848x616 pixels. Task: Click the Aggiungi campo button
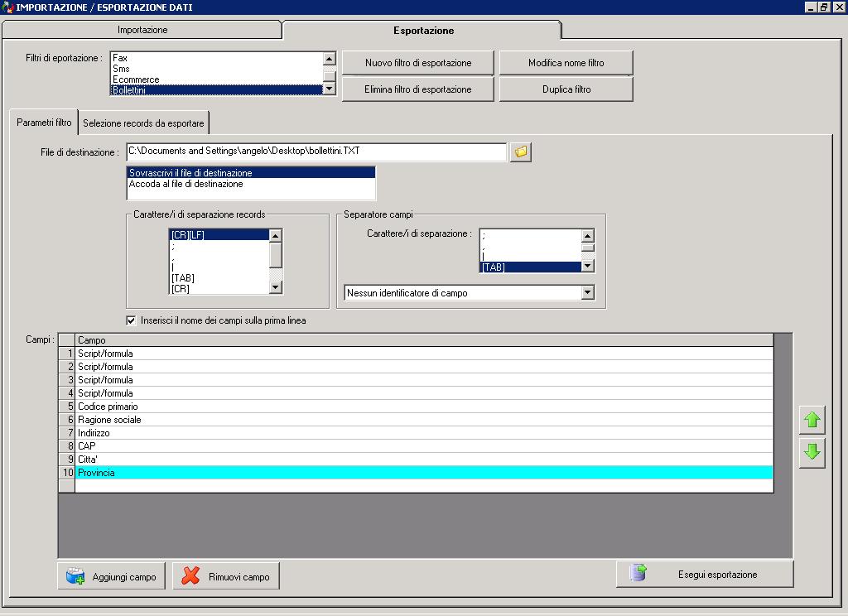click(x=112, y=576)
